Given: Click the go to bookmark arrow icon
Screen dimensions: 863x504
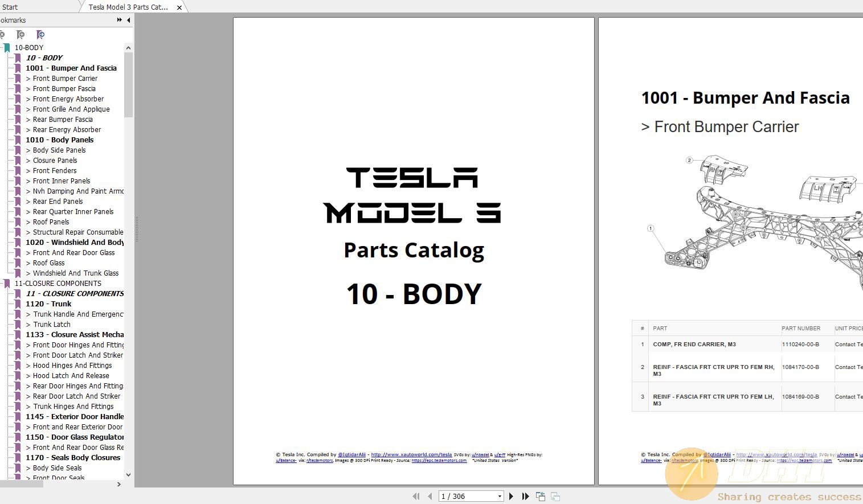Looking at the screenshot, I should click(40, 35).
